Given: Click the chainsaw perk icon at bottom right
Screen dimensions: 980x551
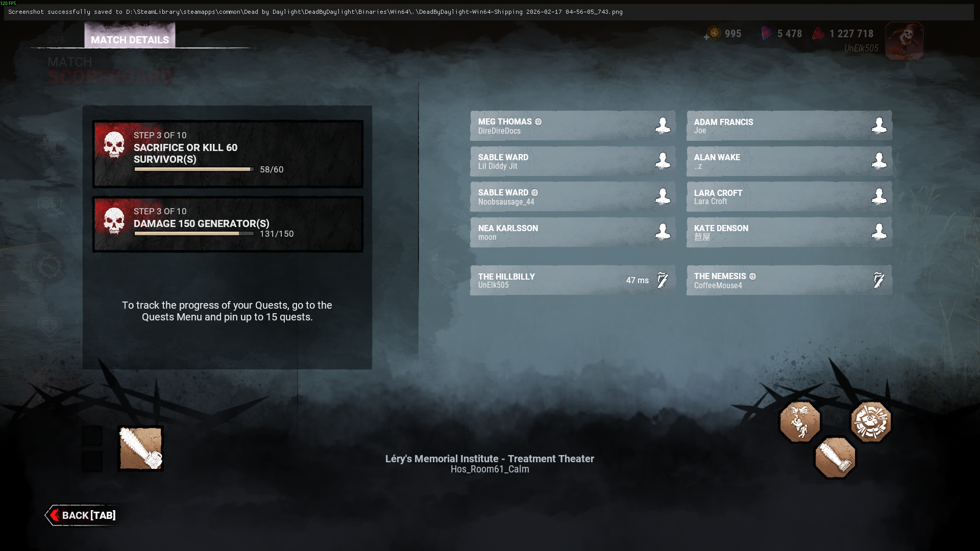Looking at the screenshot, I should 835,458.
